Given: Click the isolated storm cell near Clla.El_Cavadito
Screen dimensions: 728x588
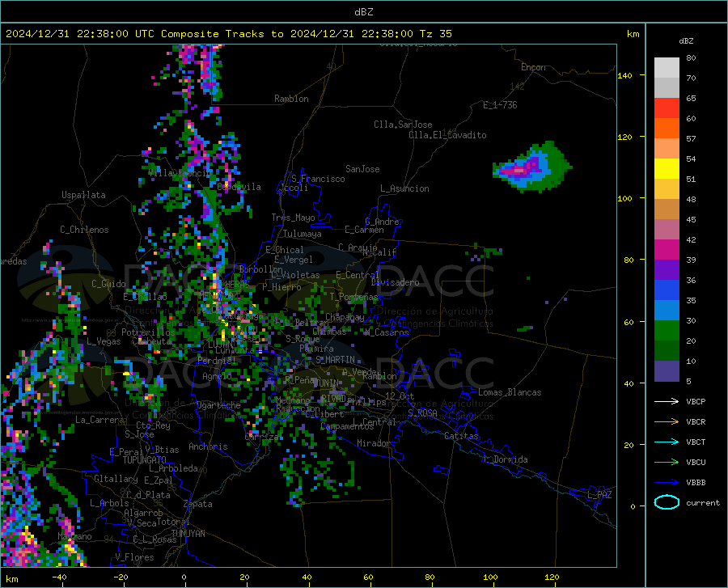Looking at the screenshot, I should pos(532,167).
